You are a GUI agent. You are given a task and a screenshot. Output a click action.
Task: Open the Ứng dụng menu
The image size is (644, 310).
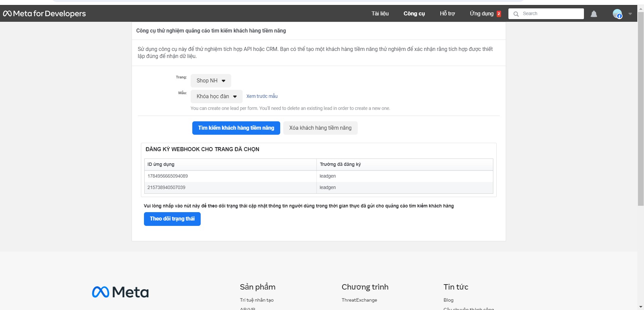coord(482,13)
